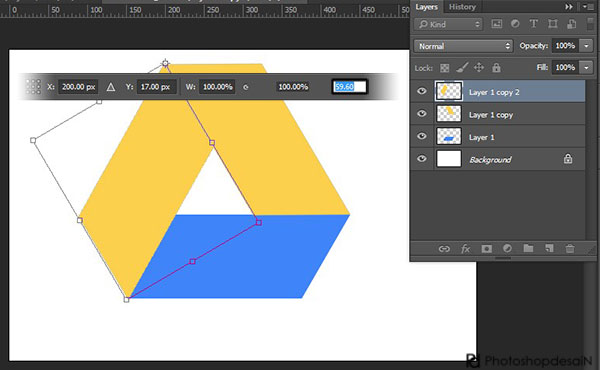Screen dimensions: 600x370
Task: Collapse panel with double-arrow icon
Action: 569,7
